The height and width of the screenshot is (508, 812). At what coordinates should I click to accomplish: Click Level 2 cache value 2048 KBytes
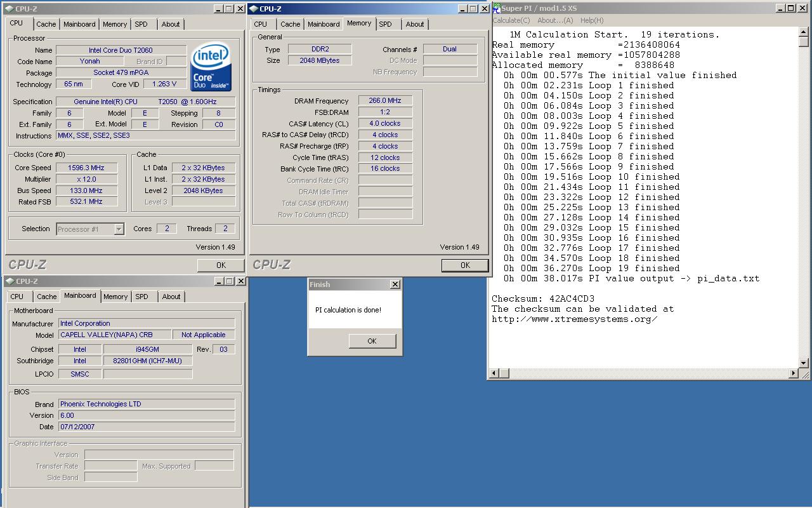click(x=203, y=190)
